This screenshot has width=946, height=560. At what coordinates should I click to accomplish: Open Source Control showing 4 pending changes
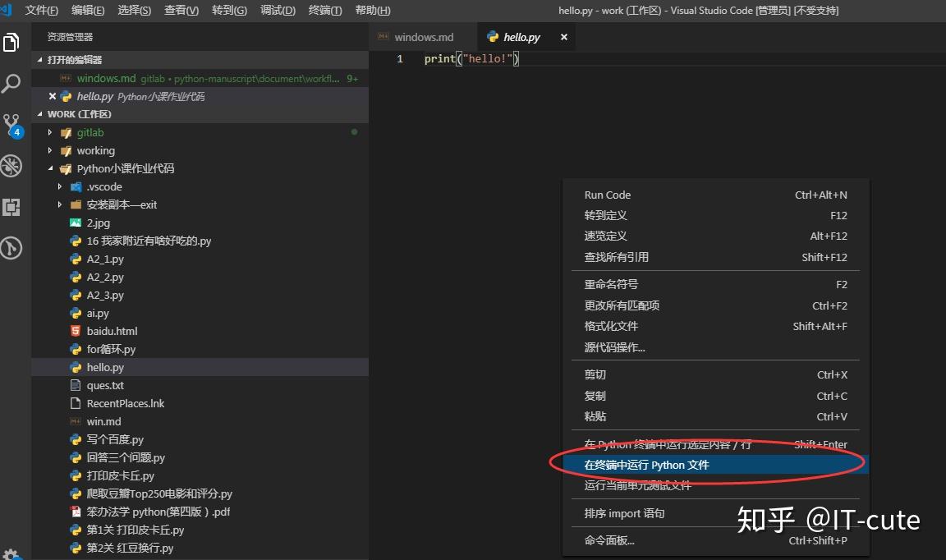tap(12, 124)
